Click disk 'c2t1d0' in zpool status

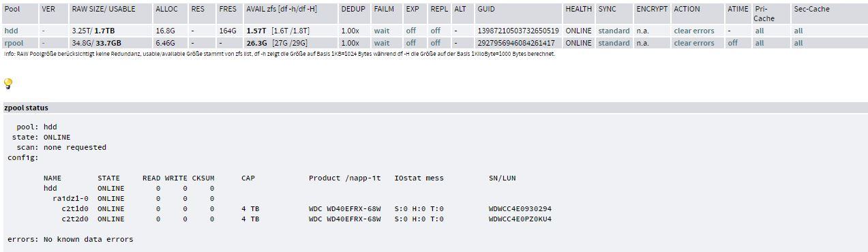pos(74,208)
